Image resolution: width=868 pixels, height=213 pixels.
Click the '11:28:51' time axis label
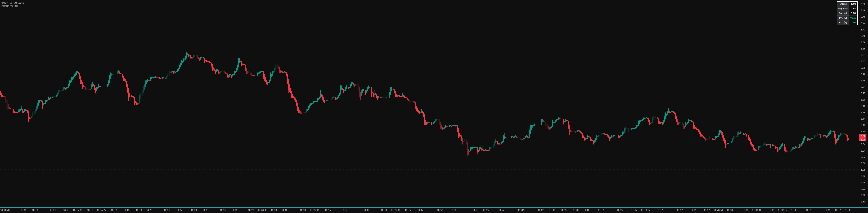click(x=718, y=210)
